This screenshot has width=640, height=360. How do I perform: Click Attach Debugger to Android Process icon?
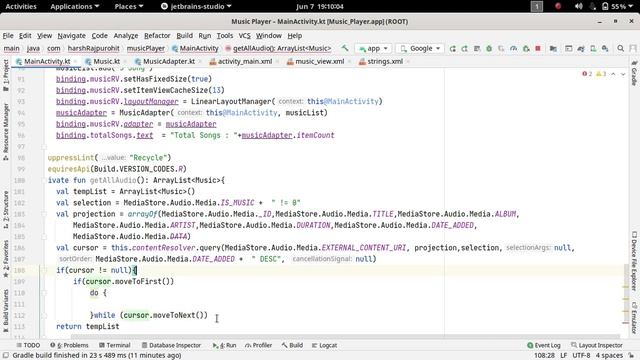526,49
